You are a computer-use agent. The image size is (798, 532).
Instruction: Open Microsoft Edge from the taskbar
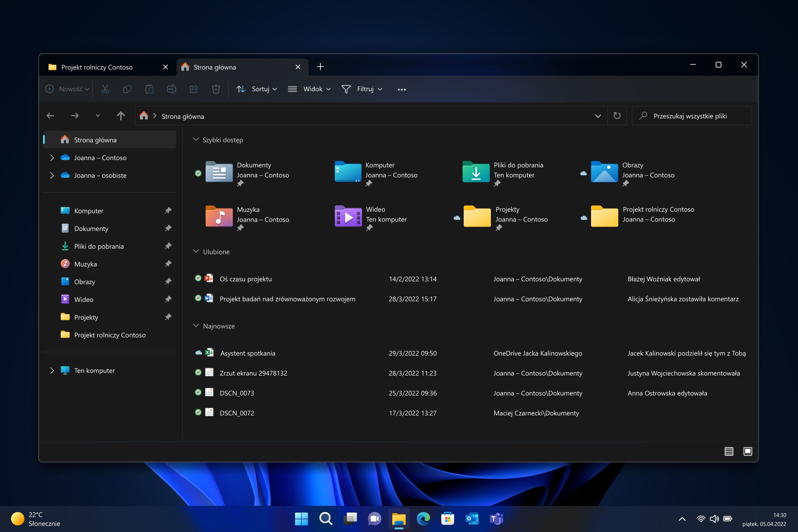tap(423, 518)
